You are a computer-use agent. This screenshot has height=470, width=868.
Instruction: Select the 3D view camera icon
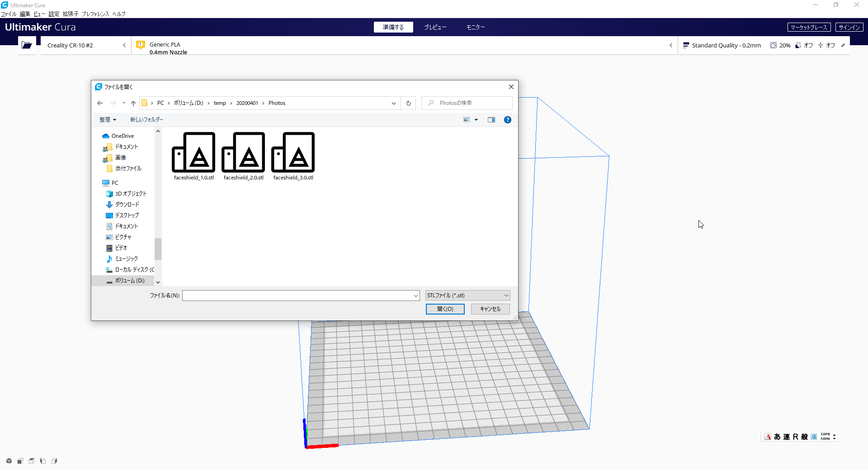click(9, 461)
